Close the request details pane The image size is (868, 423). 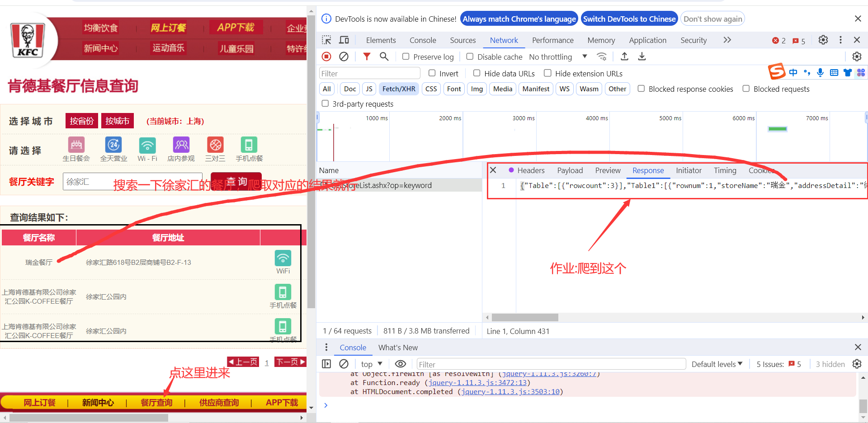(493, 170)
